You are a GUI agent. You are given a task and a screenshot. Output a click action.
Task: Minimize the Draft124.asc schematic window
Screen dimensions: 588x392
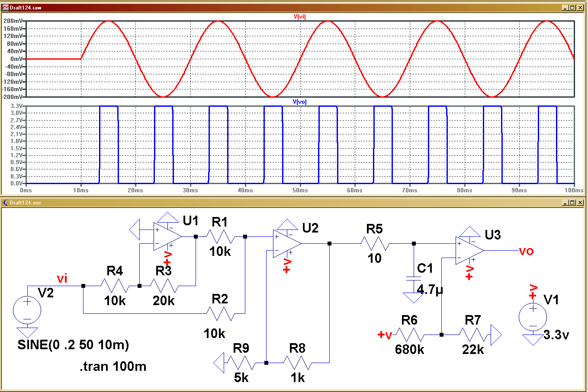tap(566, 202)
